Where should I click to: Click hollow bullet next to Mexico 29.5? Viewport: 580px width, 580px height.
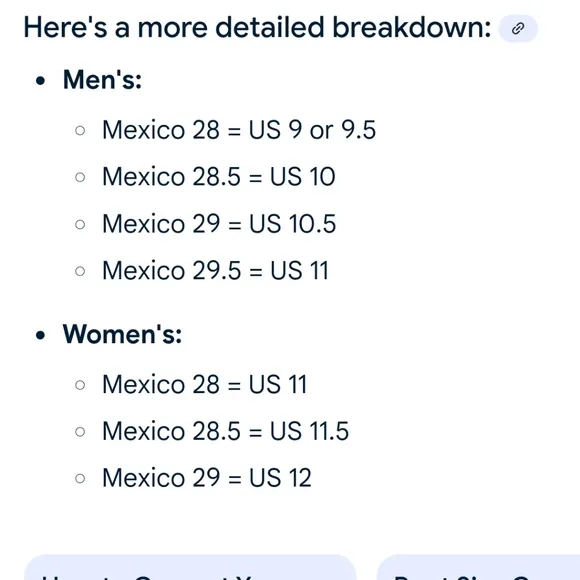80,271
